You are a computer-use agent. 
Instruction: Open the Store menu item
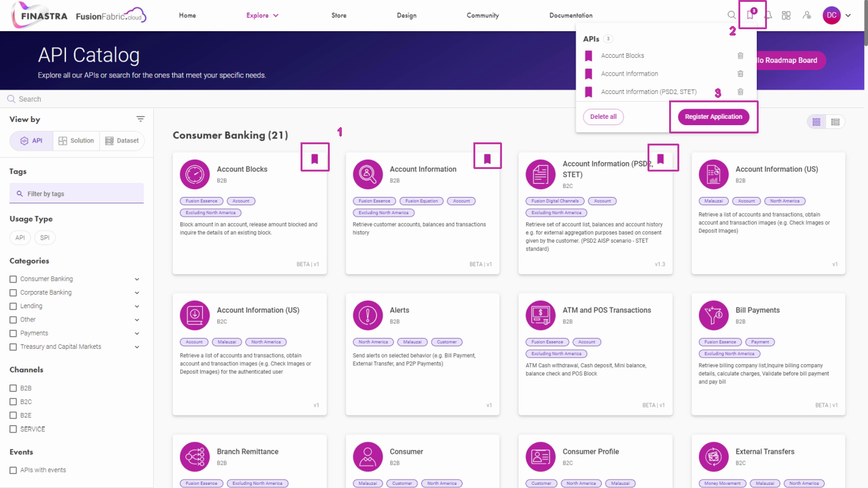pos(339,15)
